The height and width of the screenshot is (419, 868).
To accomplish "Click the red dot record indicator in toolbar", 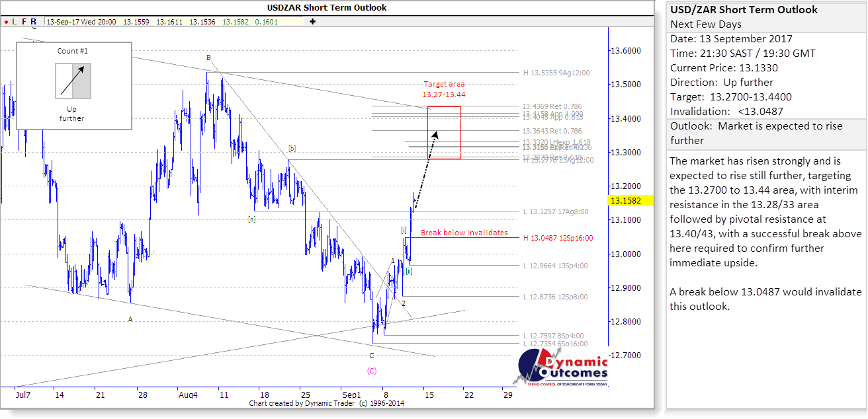I will (x=6, y=22).
